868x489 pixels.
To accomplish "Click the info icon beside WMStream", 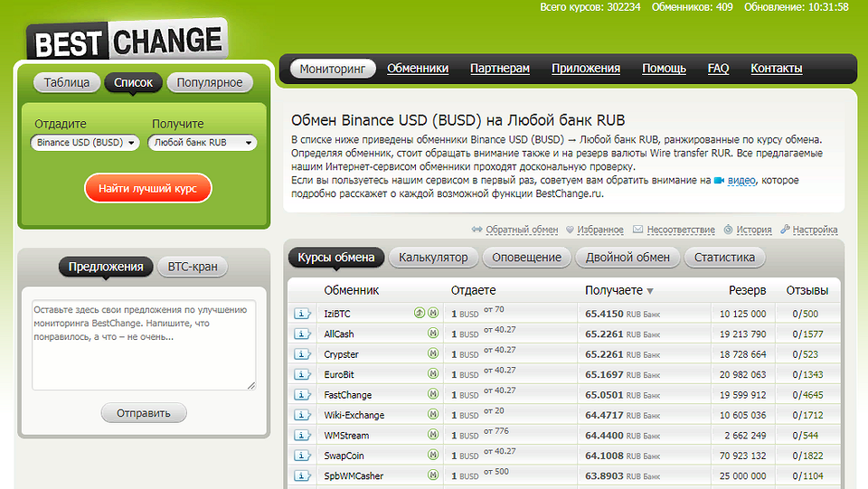I will point(302,436).
